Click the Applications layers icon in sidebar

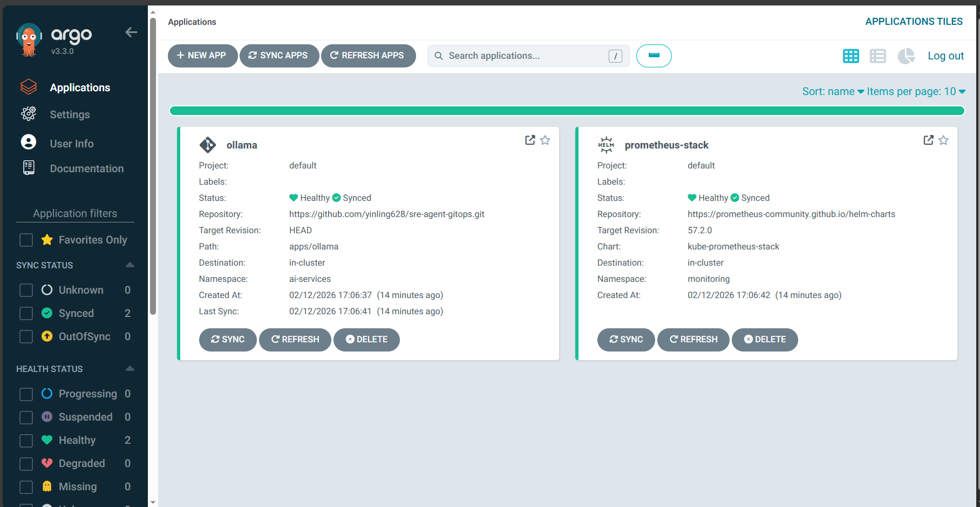pos(29,87)
